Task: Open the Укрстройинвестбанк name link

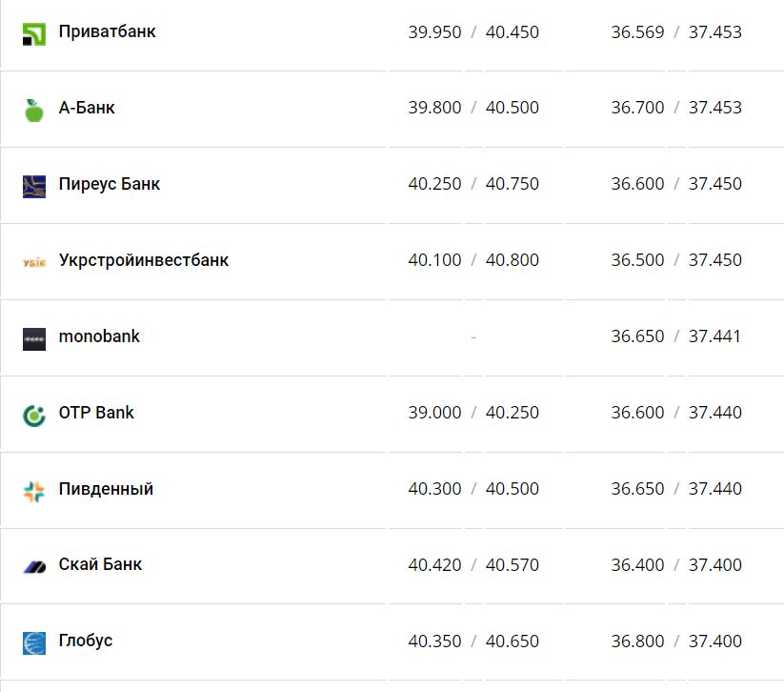Action: [x=144, y=260]
